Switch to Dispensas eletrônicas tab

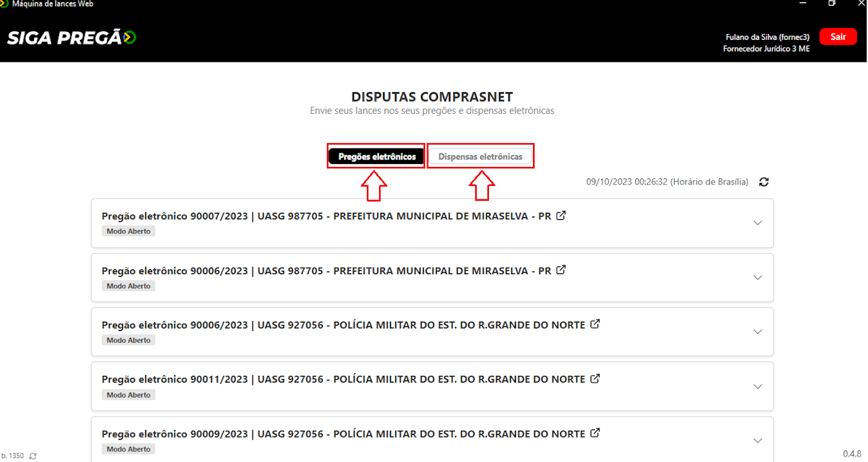[480, 157]
